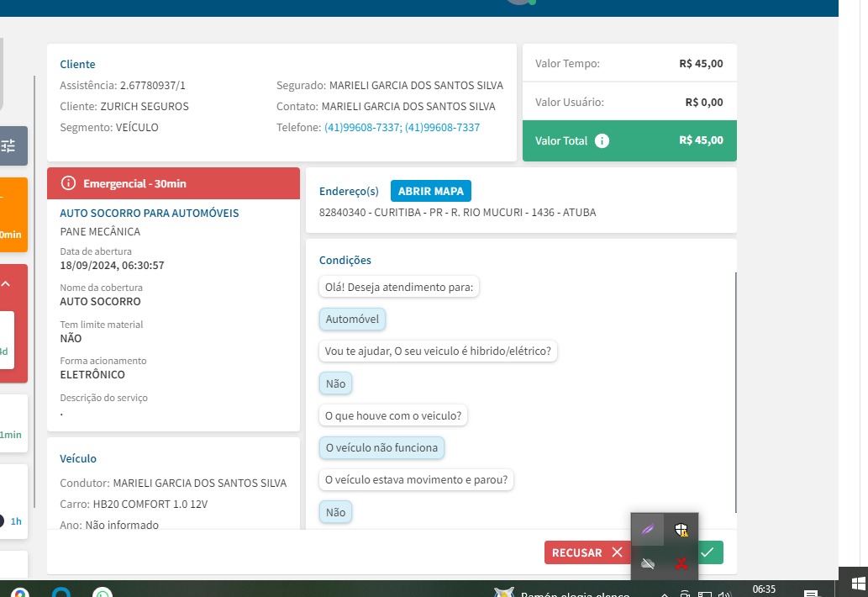
Task: Click 'ELETRÔNICO' forma acionamento value
Action: tap(92, 374)
